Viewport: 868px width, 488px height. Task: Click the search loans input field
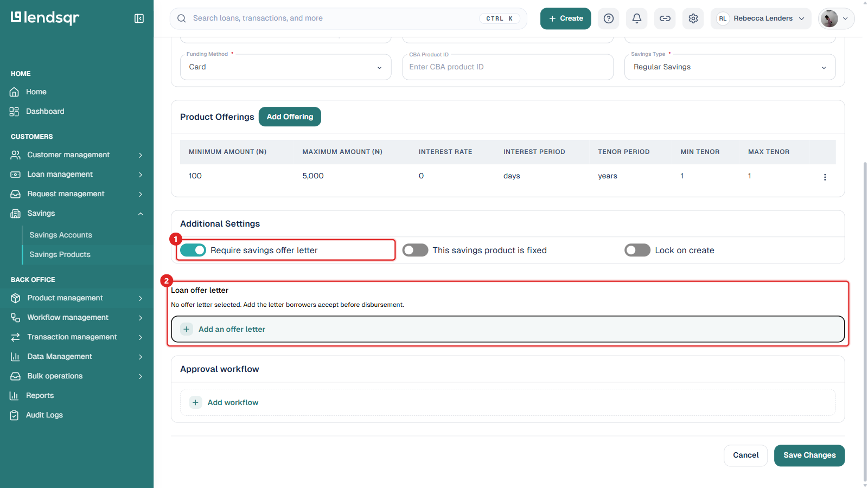(348, 18)
